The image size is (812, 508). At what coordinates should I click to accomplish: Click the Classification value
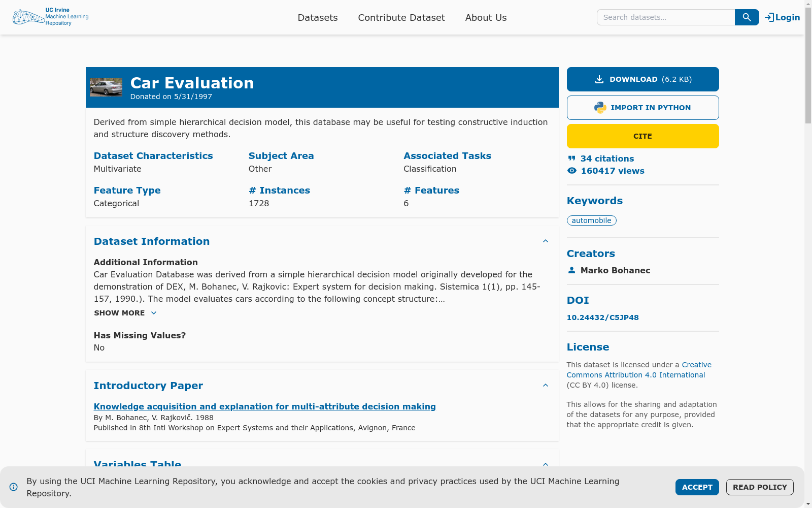click(430, 169)
